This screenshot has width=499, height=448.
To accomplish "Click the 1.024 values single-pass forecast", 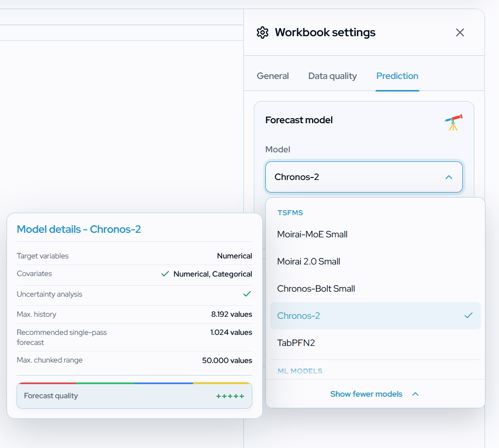I will click(231, 332).
